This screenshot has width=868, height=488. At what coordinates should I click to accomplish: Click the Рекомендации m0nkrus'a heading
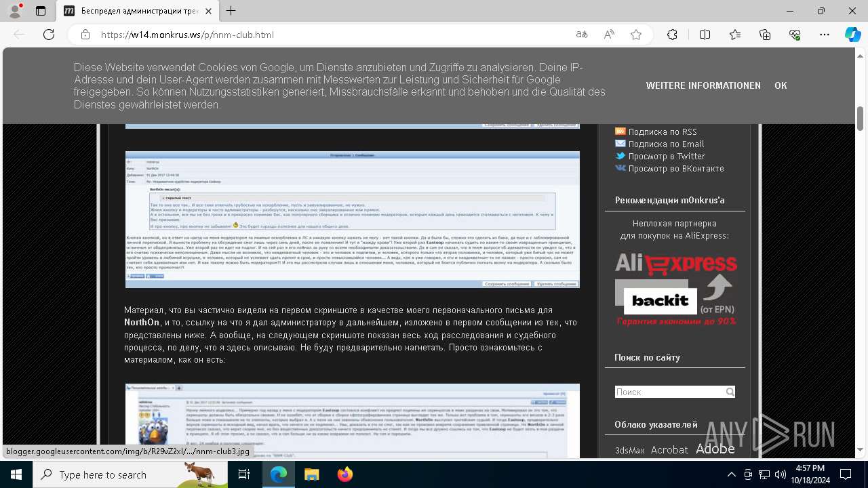click(x=669, y=200)
